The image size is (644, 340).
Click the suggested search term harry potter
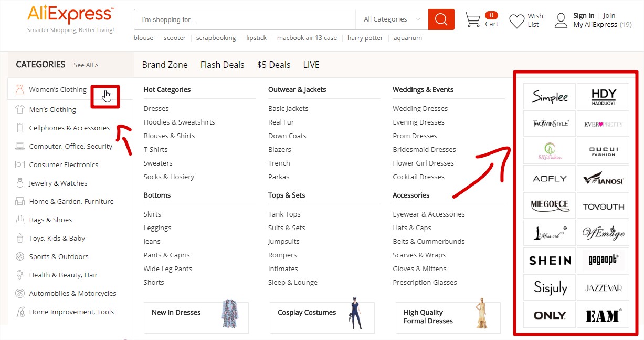pos(365,38)
